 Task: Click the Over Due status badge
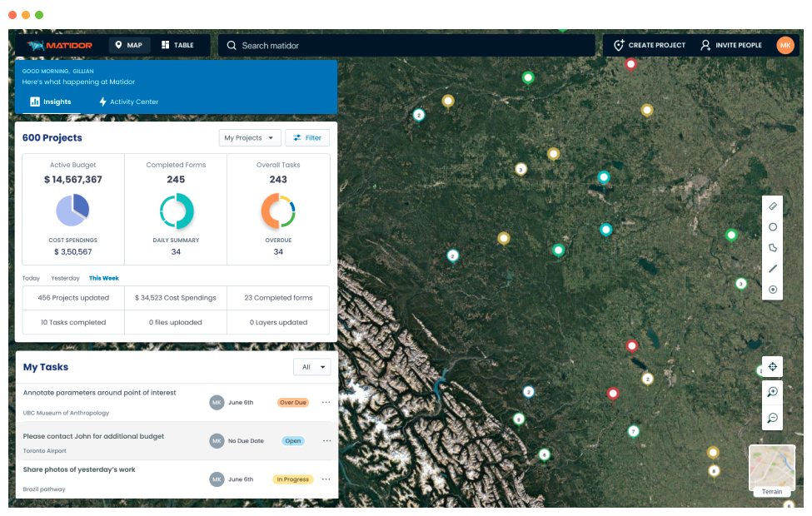(x=292, y=402)
